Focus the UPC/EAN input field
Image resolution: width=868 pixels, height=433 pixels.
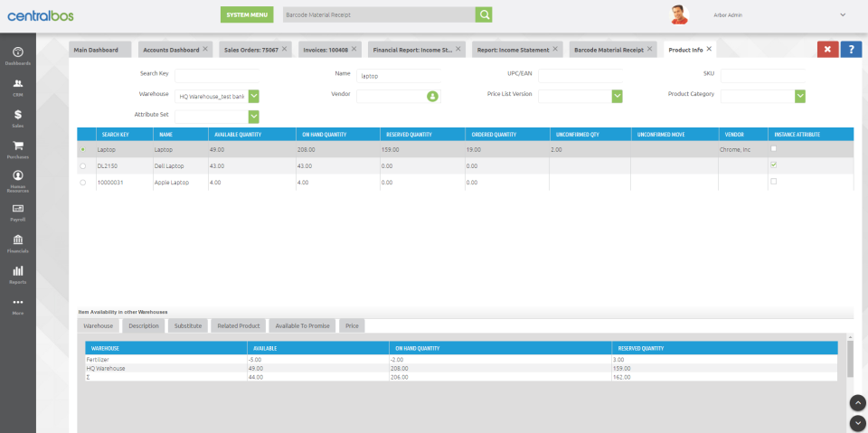pyautogui.click(x=580, y=76)
